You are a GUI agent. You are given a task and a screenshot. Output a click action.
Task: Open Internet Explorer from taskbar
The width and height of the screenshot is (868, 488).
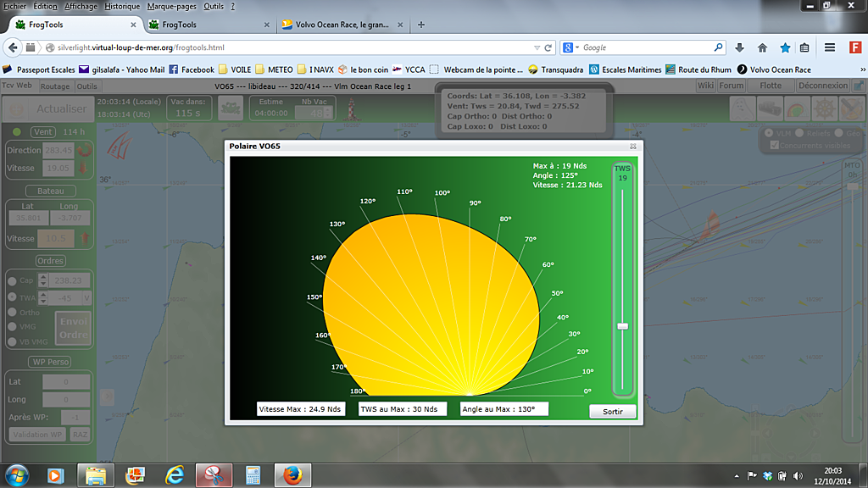point(175,475)
